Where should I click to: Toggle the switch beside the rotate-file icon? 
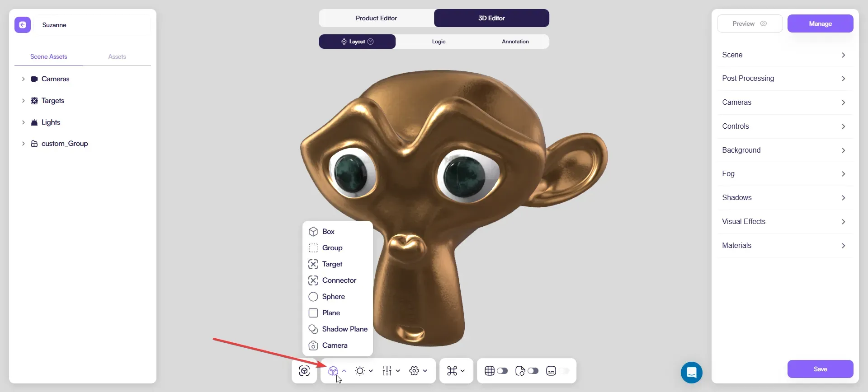(x=533, y=371)
